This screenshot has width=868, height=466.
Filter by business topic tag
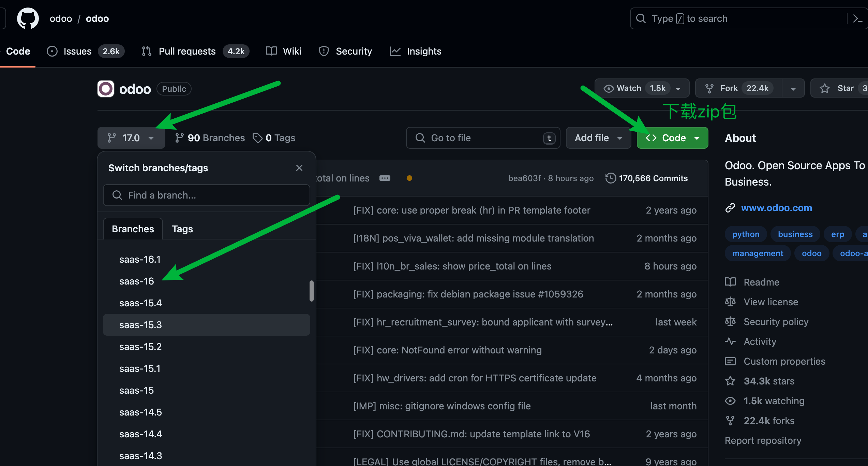point(795,234)
